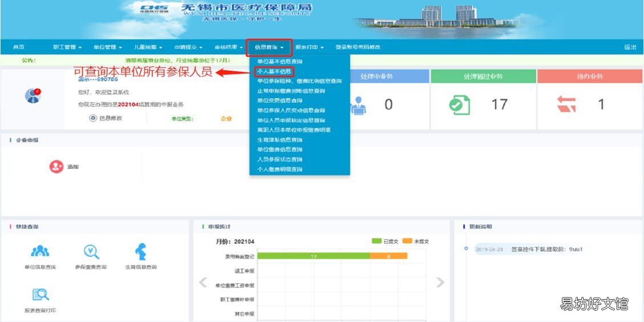Select 个人基本信息 from the dropdown
644x322 pixels.
click(x=274, y=71)
